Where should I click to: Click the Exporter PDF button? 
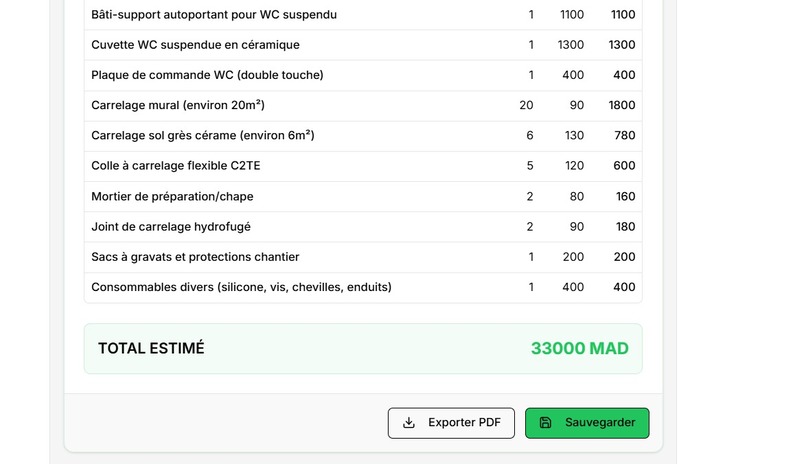click(x=451, y=423)
